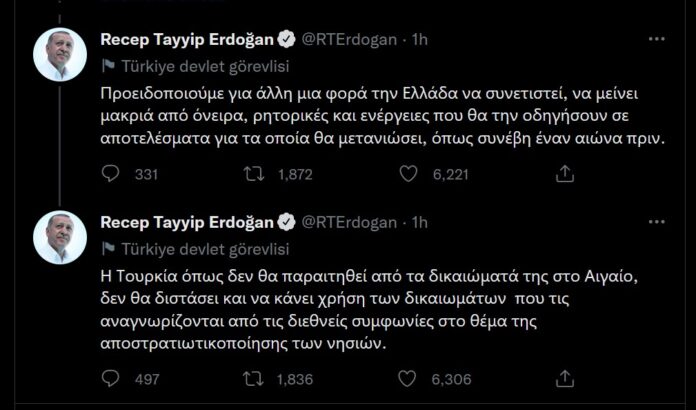Screen dimensions: 696x410
Task: Click the 1h timestamp on first tweet
Action: tap(420, 39)
